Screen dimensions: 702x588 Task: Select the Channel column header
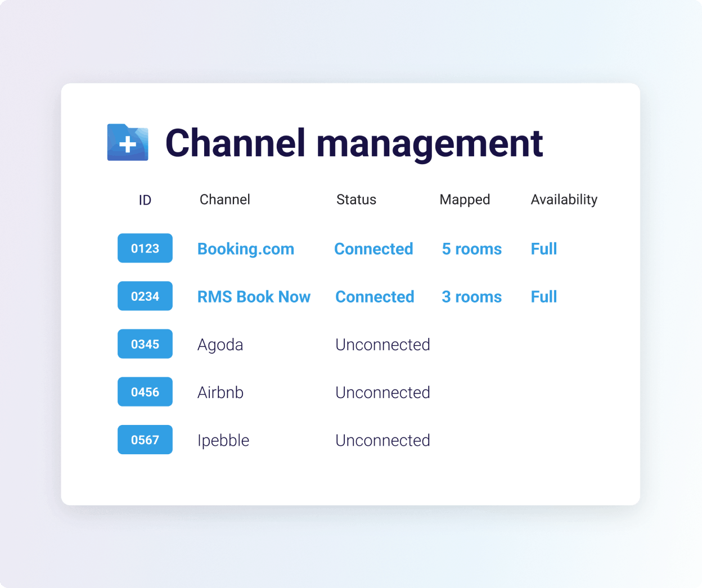(225, 200)
